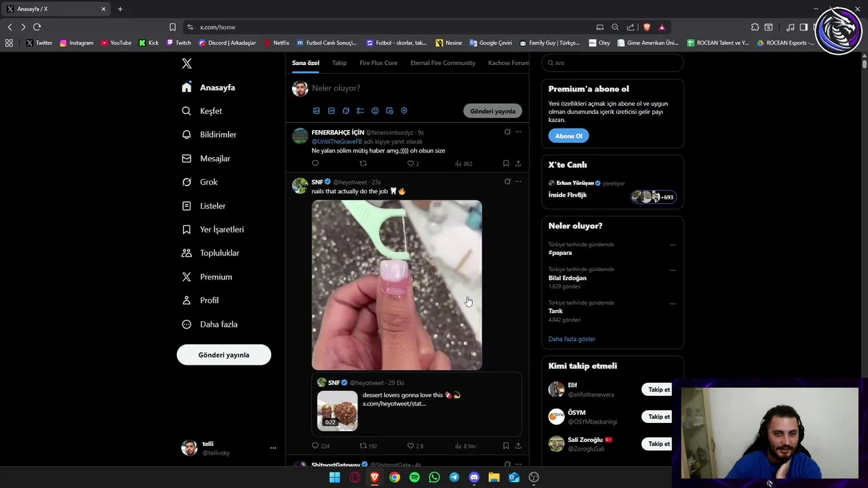
Task: Add location to post
Action: click(404, 110)
